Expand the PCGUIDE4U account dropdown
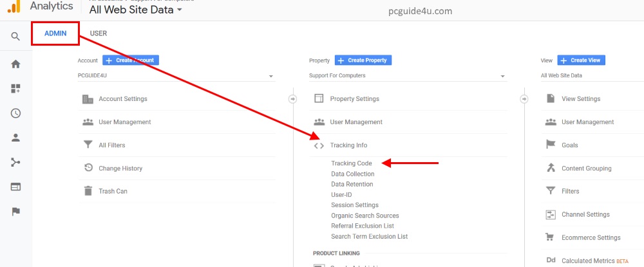Image resolution: width=644 pixels, height=267 pixels. tap(176, 76)
